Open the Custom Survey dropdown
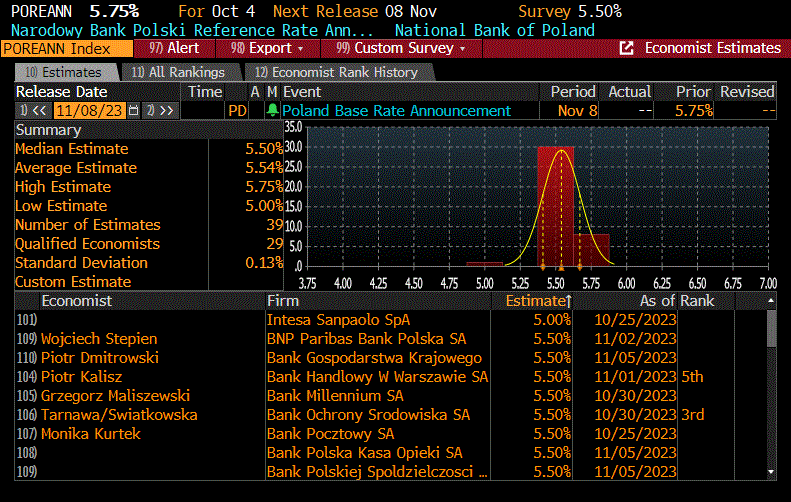Viewport: 791px width, 502px height. 401,48
